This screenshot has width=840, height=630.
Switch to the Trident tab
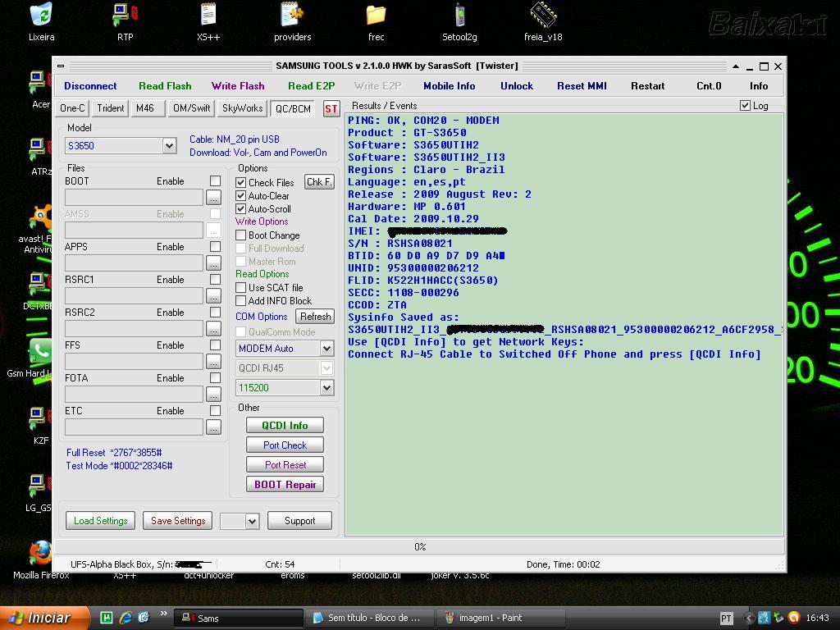(111, 108)
